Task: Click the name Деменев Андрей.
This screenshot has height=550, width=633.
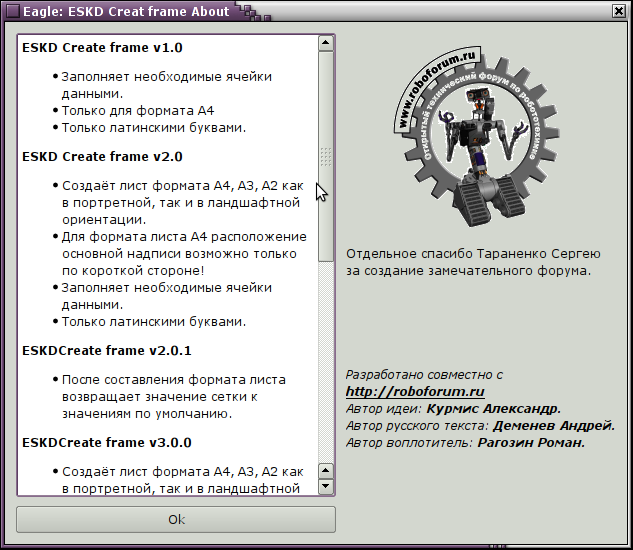Action: tap(553, 426)
